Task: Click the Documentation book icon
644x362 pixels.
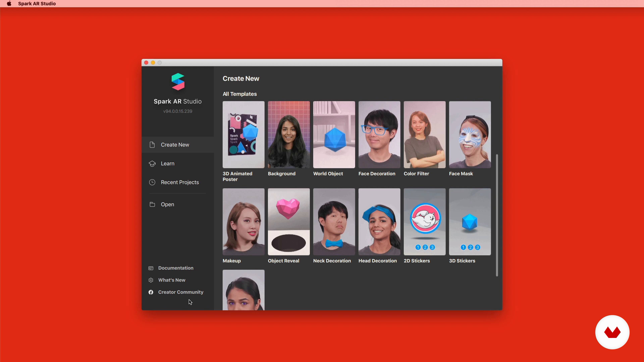Action: click(151, 268)
